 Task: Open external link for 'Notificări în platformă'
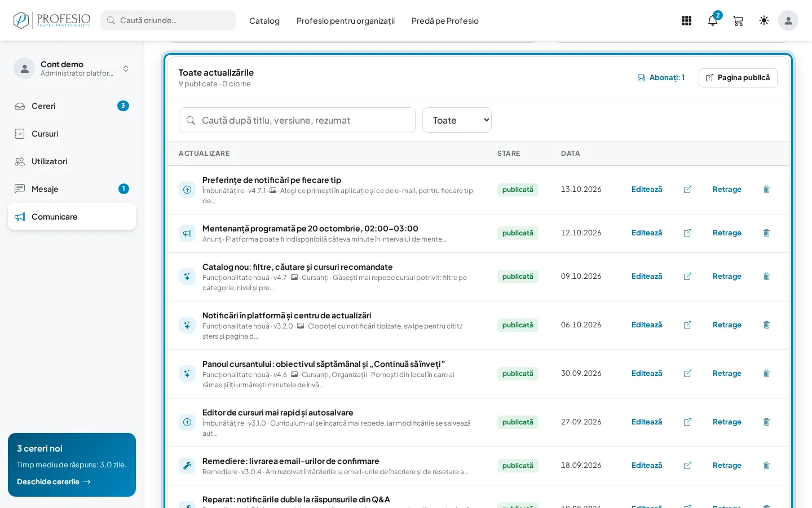pos(687,325)
